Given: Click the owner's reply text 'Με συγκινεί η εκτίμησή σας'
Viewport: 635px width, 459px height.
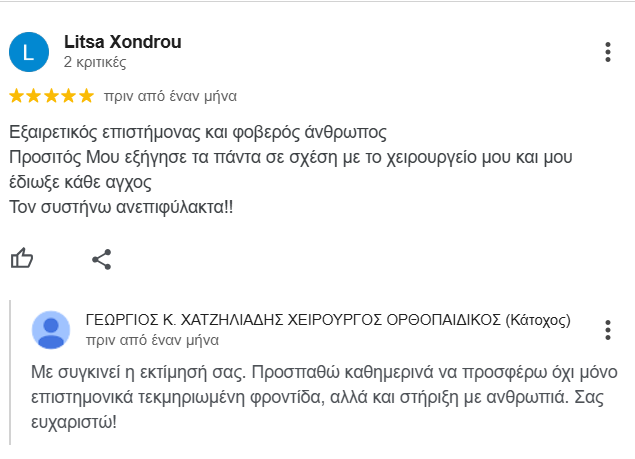Looking at the screenshot, I should tap(139, 372).
